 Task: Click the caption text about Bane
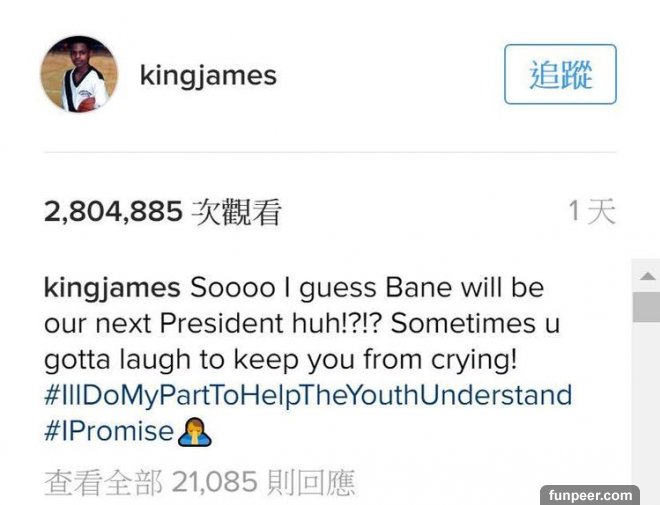point(302,324)
